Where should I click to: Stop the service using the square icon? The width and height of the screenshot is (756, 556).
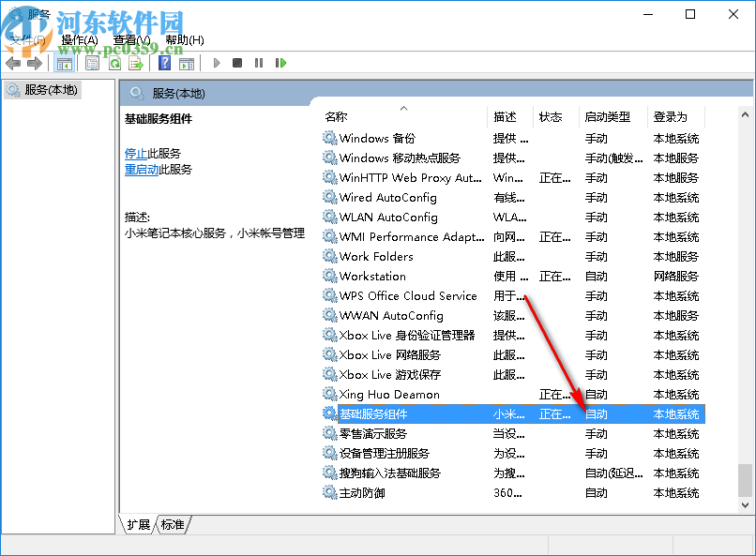(x=238, y=63)
